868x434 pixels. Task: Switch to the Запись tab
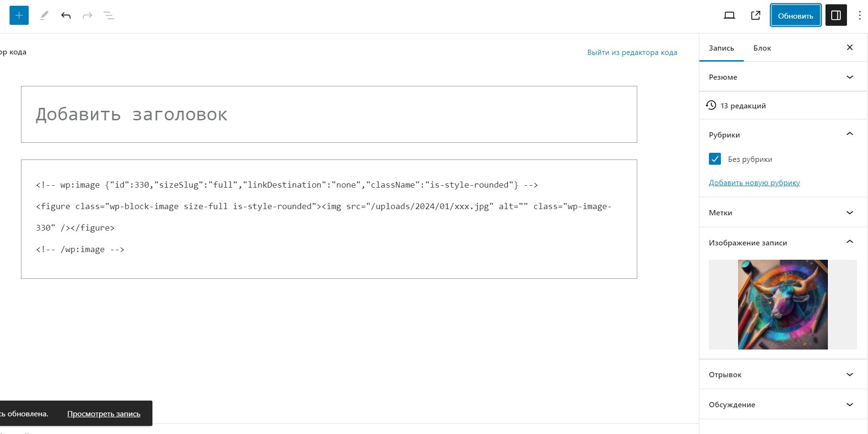721,48
